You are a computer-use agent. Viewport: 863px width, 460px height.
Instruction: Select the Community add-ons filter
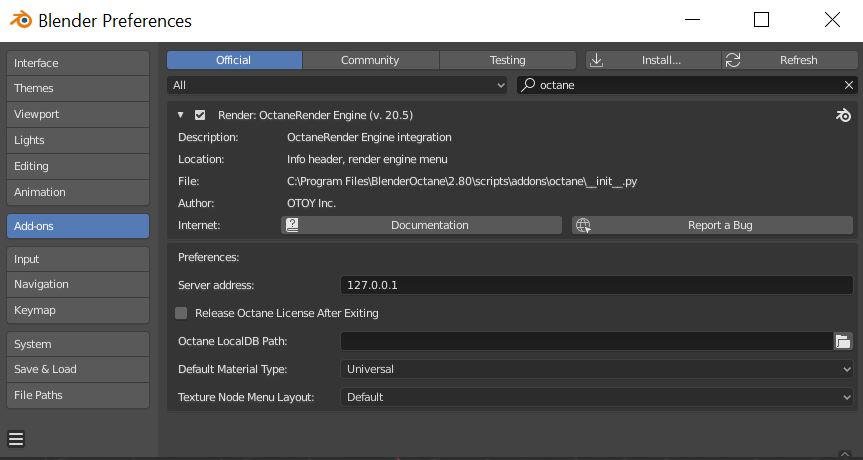tap(370, 60)
